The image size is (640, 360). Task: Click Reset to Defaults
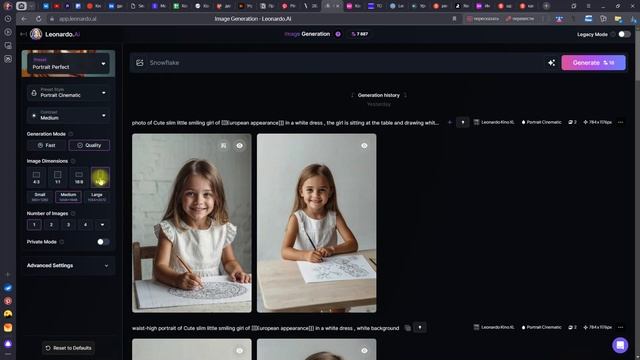[68, 348]
